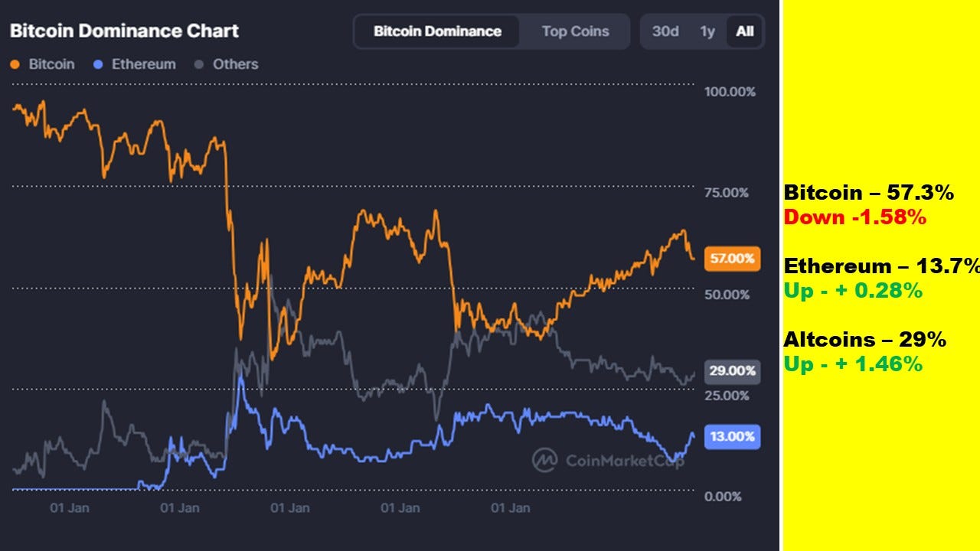Click the first 01 Jan axis label
This screenshot has height=551, width=980.
tap(70, 507)
